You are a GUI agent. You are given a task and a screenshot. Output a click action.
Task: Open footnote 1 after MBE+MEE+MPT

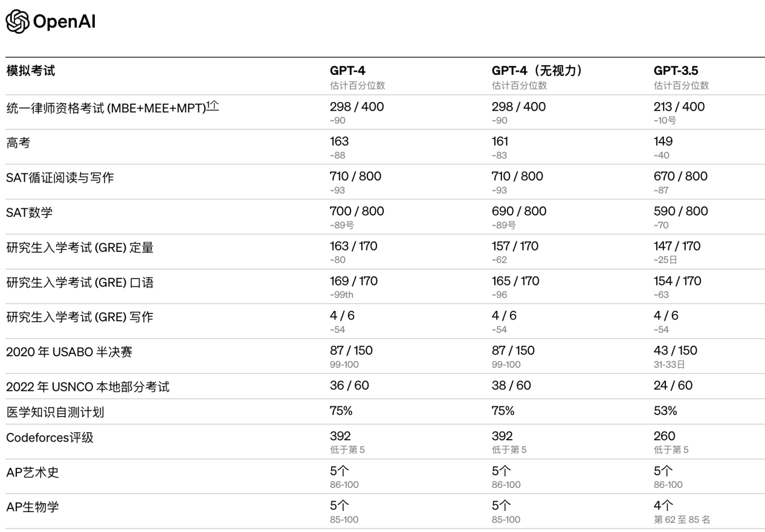click(x=212, y=106)
